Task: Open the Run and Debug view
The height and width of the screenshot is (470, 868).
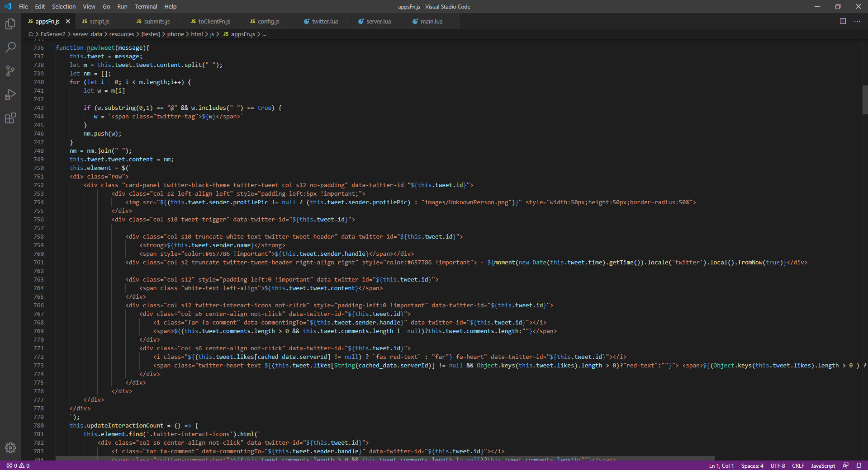Action: pos(10,94)
